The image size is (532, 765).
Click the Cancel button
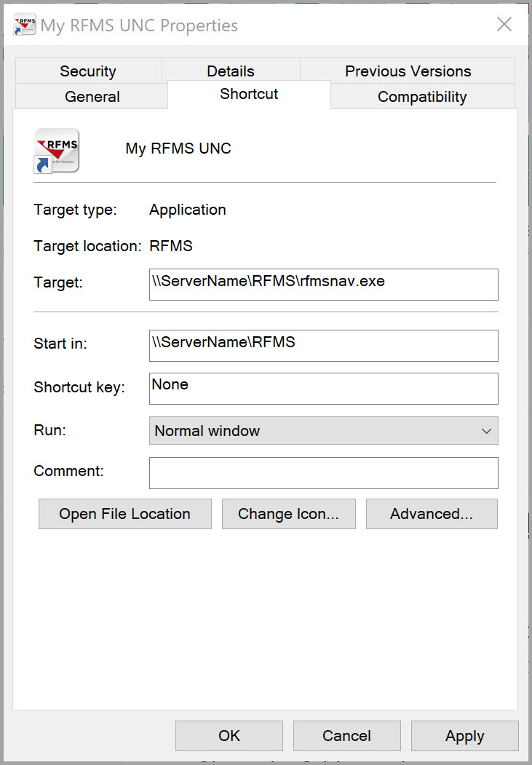pos(346,736)
